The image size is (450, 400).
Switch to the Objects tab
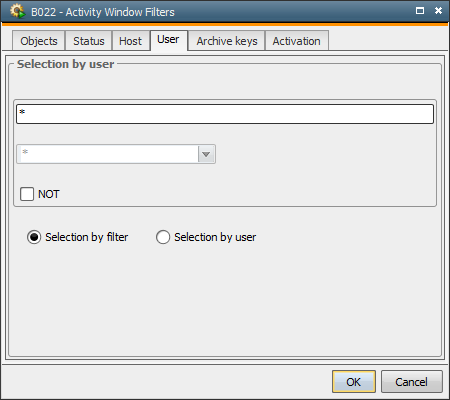tap(39, 41)
